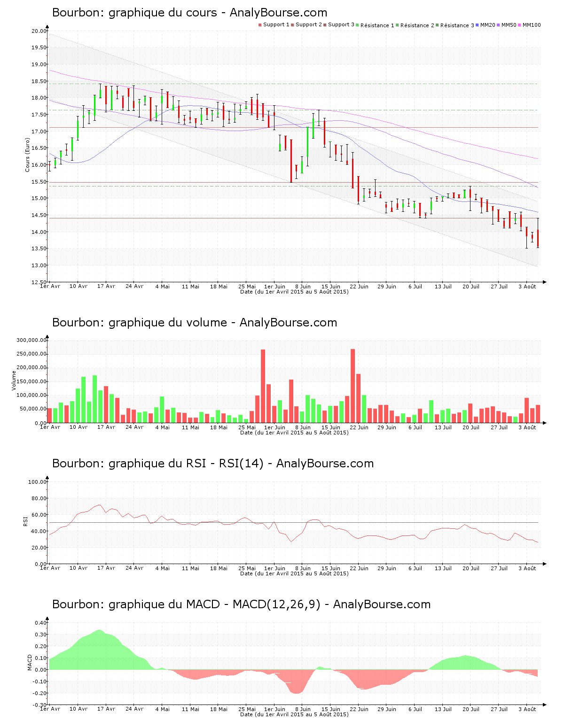Viewport: 564px width, 728px height.
Task: Click the 40.00 value on RSI axis
Action: (x=39, y=531)
